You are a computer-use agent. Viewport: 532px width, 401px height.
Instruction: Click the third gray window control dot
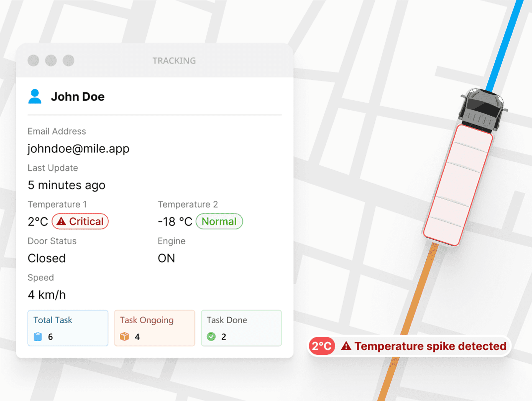point(68,60)
